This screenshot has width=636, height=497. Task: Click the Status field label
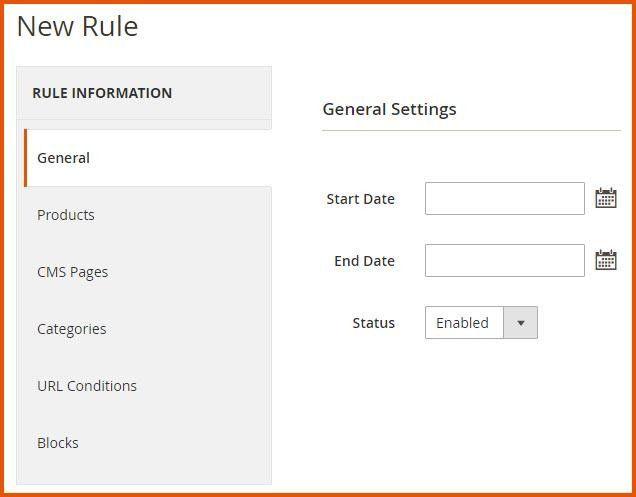coord(373,323)
